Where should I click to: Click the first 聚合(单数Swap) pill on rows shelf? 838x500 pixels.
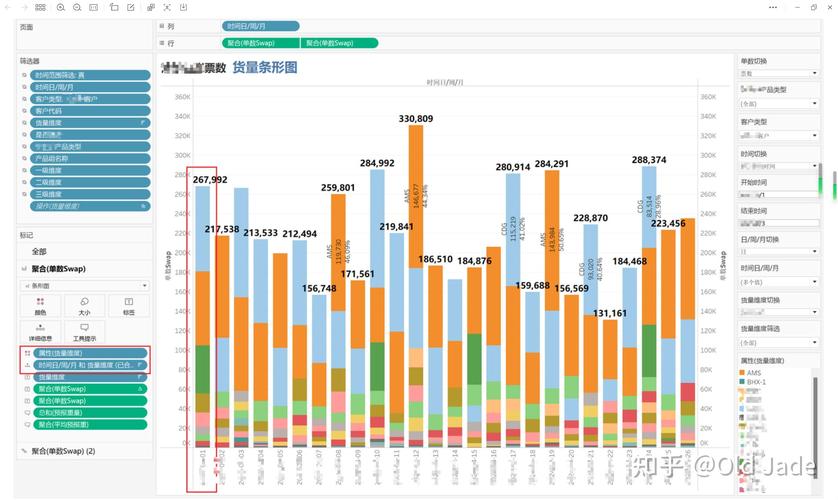[260, 43]
